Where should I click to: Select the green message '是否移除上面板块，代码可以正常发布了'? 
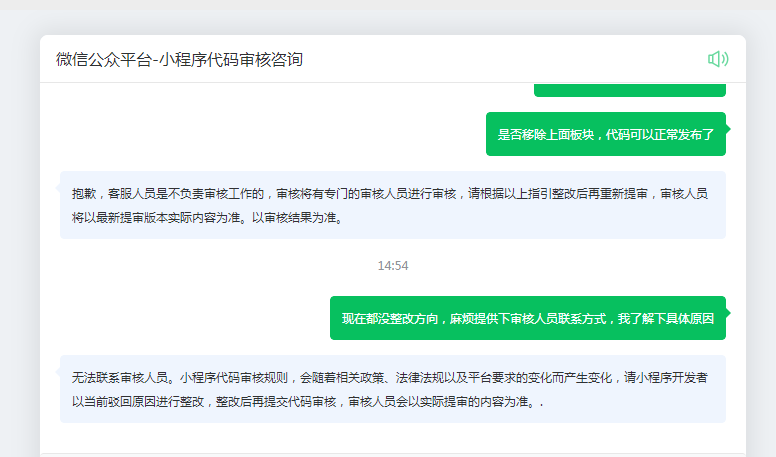pos(606,134)
